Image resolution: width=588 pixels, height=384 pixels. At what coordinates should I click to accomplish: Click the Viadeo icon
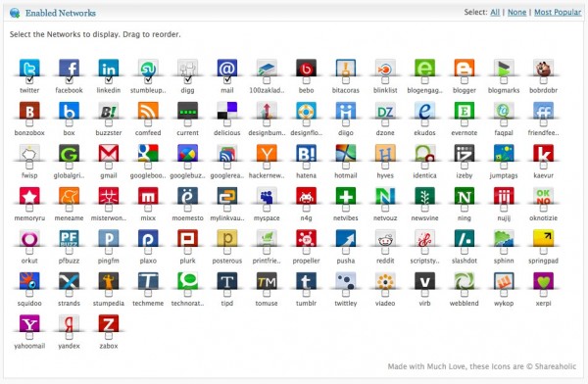pos(385,281)
